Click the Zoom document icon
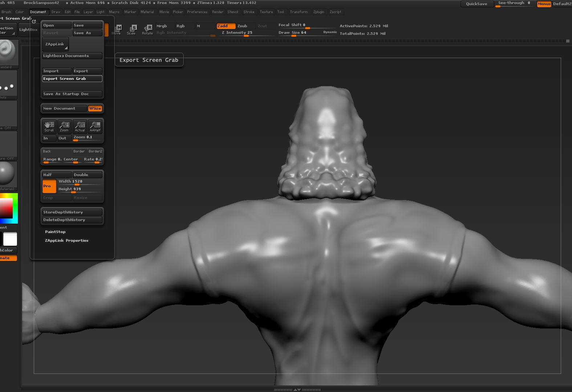Viewport: 572px width, 392px height. (x=64, y=126)
